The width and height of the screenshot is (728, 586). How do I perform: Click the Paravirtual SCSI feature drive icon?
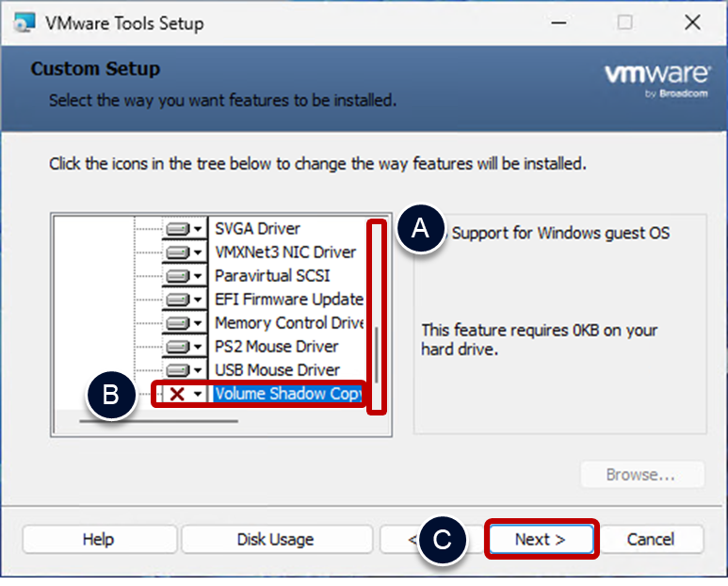pos(178,276)
